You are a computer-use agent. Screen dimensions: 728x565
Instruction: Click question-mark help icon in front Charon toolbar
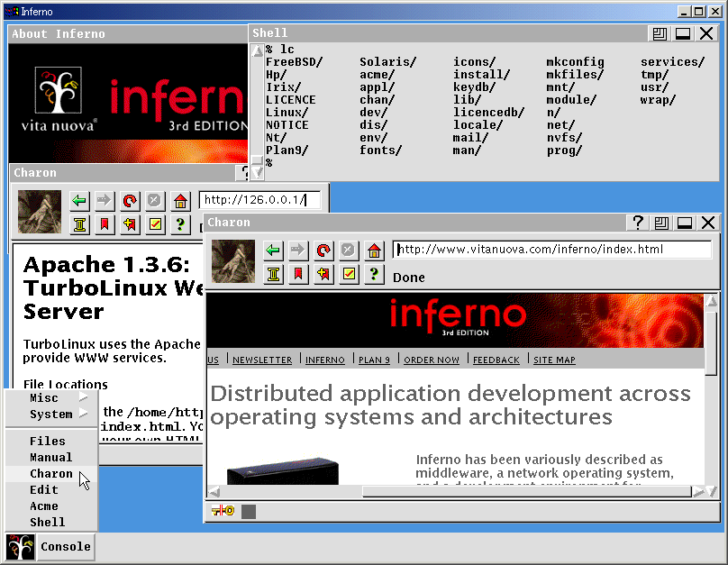click(374, 274)
